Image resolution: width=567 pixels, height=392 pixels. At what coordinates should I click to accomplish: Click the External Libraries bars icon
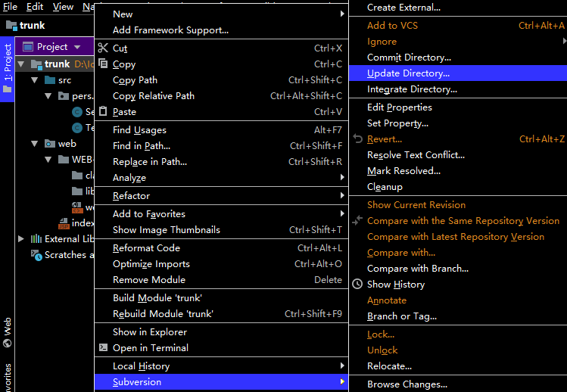pyautogui.click(x=36, y=238)
